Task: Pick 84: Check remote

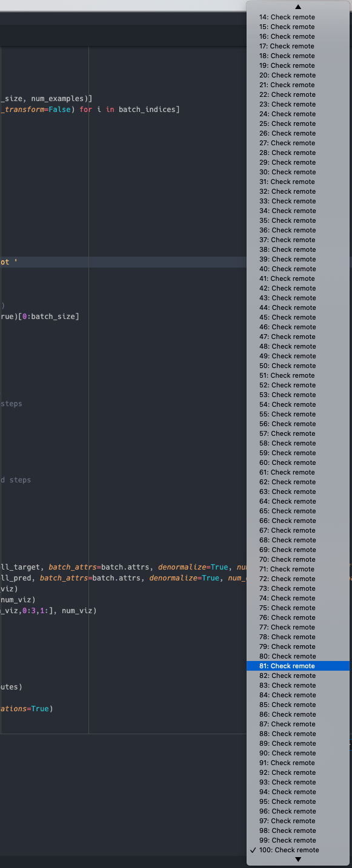Action: (x=298, y=695)
